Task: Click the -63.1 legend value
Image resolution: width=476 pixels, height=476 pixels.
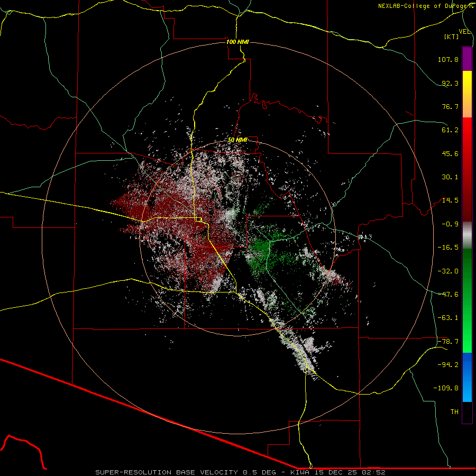Action: [448, 318]
